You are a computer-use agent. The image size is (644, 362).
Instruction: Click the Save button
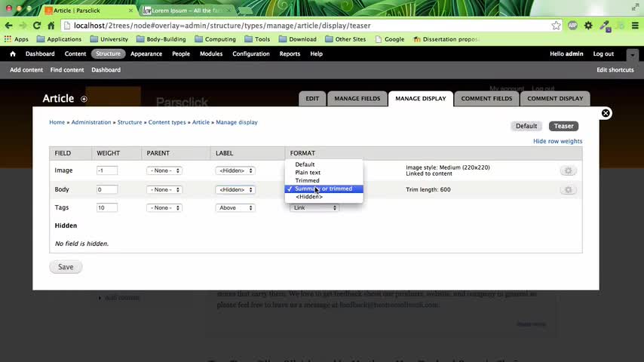point(66,267)
